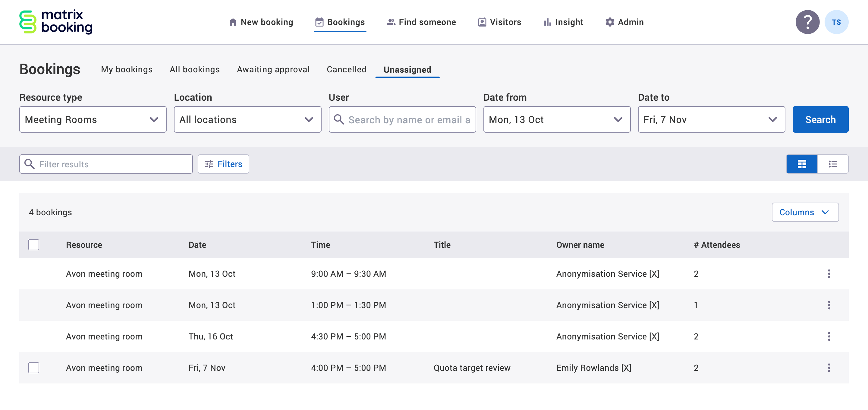Click the Insight bar-chart icon
This screenshot has height=410, width=868.
tap(547, 22)
